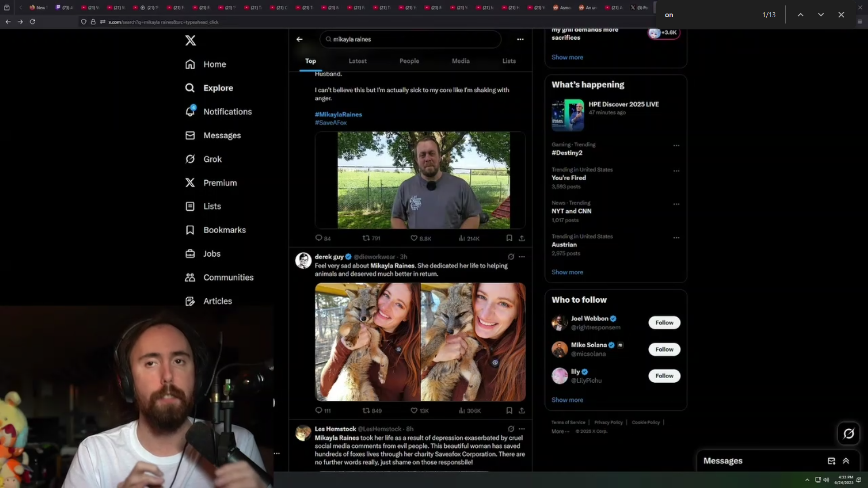Open options for You're Fired trend
This screenshot has width=868, height=488.
click(676, 171)
